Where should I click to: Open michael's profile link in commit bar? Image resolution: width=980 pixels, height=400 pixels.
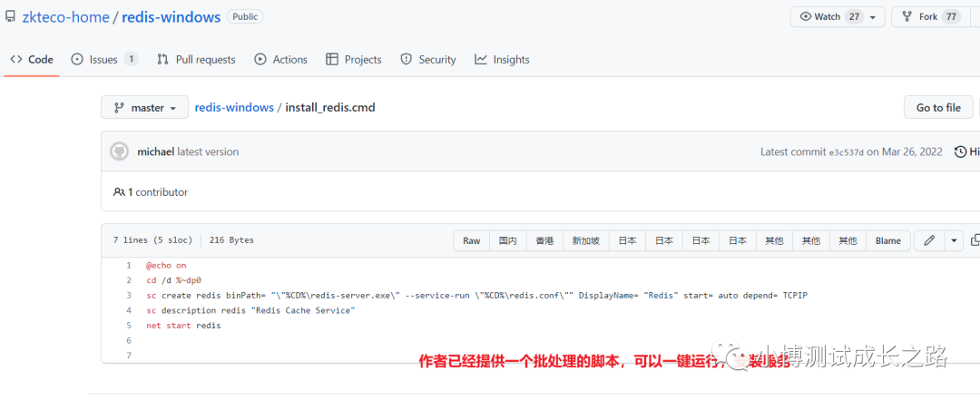tap(156, 151)
